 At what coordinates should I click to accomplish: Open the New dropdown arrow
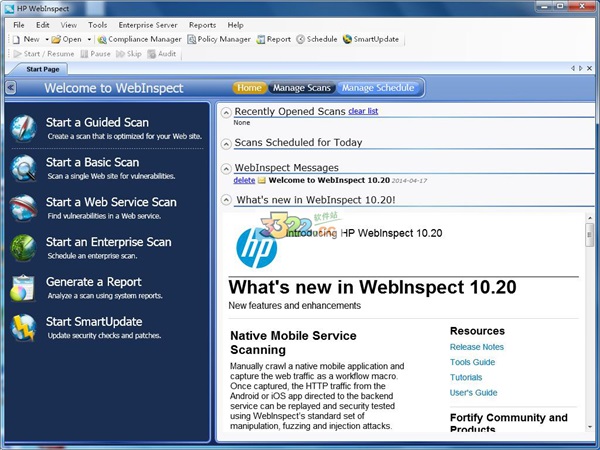(x=47, y=39)
